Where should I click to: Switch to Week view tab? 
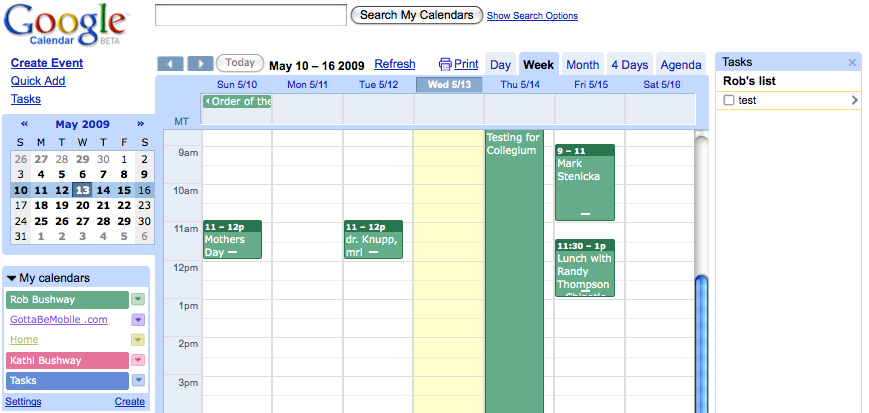coord(539,65)
